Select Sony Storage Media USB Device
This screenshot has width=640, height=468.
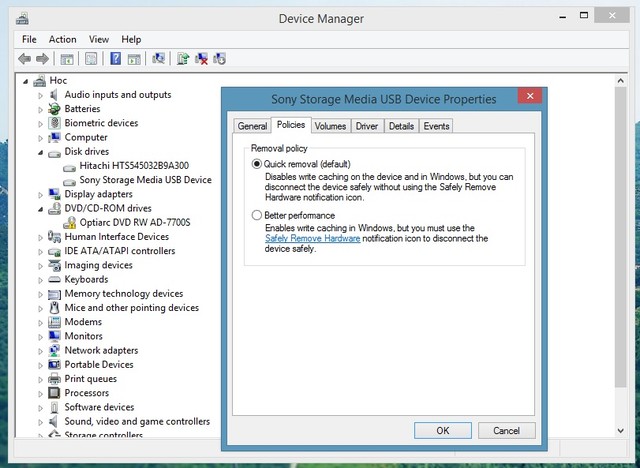[x=145, y=180]
